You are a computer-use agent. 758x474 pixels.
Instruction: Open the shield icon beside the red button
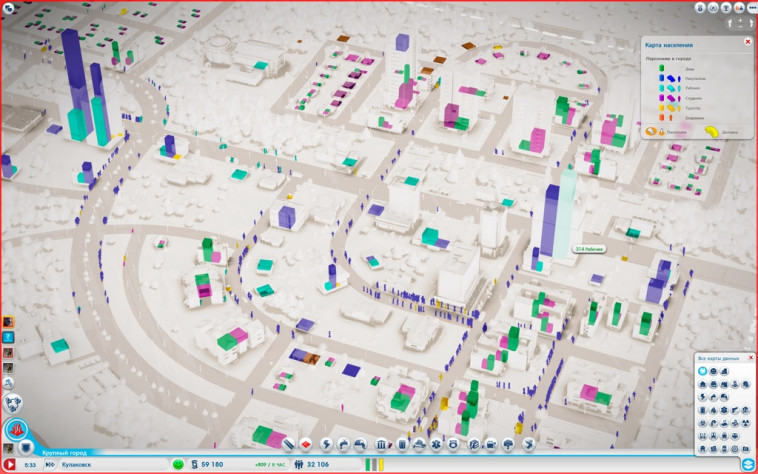(x=26, y=448)
